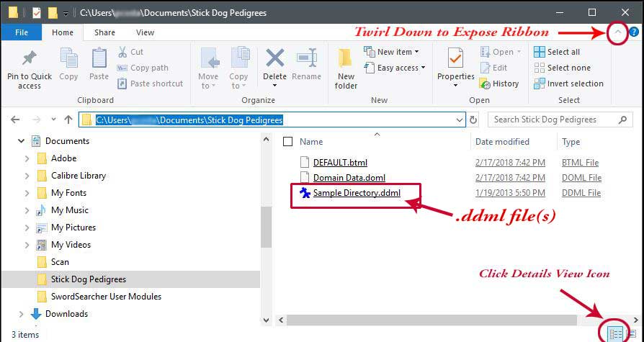Click the Refresh button beside address bar
The image size is (644, 342).
coord(473,120)
